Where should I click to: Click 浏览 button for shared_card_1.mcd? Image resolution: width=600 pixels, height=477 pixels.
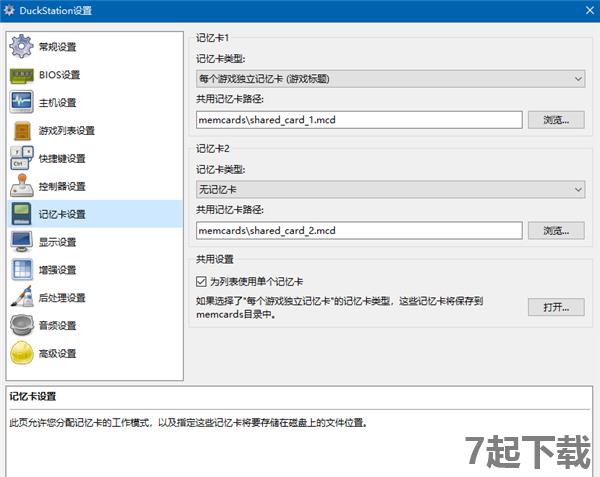(x=556, y=120)
